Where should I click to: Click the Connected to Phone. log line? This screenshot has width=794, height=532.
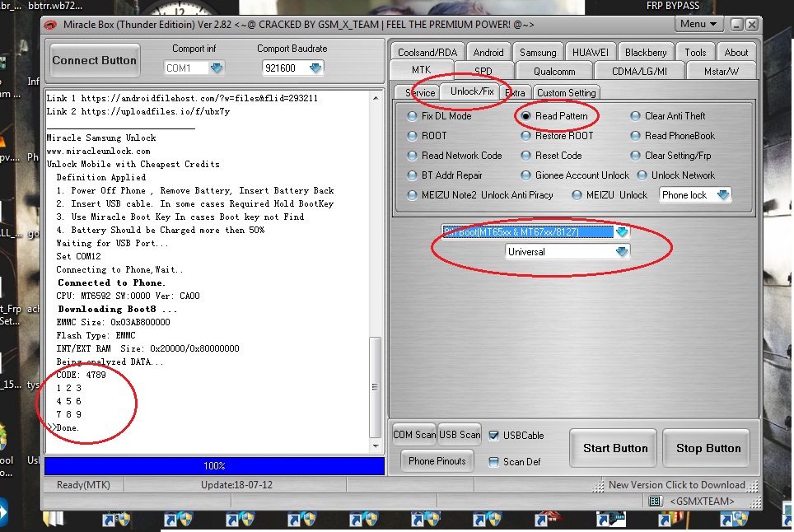[111, 282]
